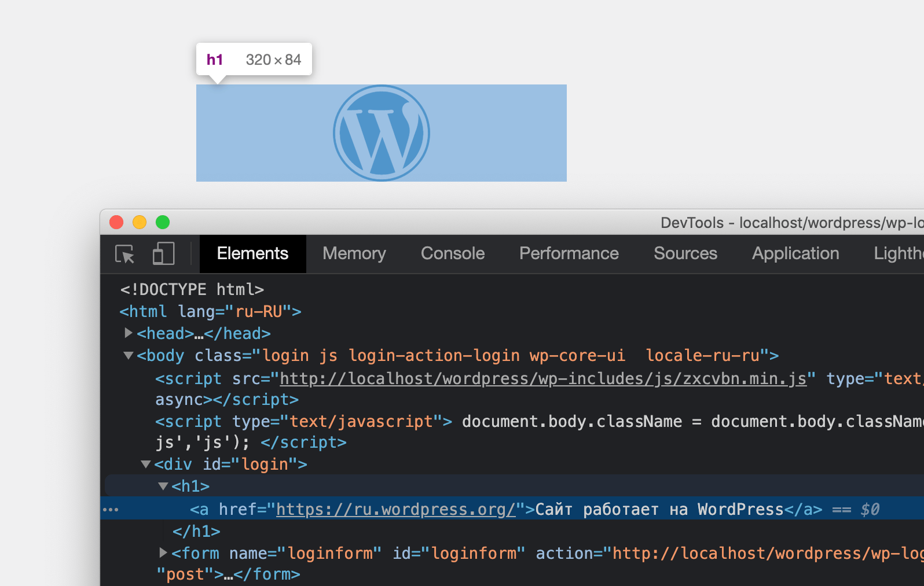Switch to the Elements tab

pyautogui.click(x=252, y=253)
